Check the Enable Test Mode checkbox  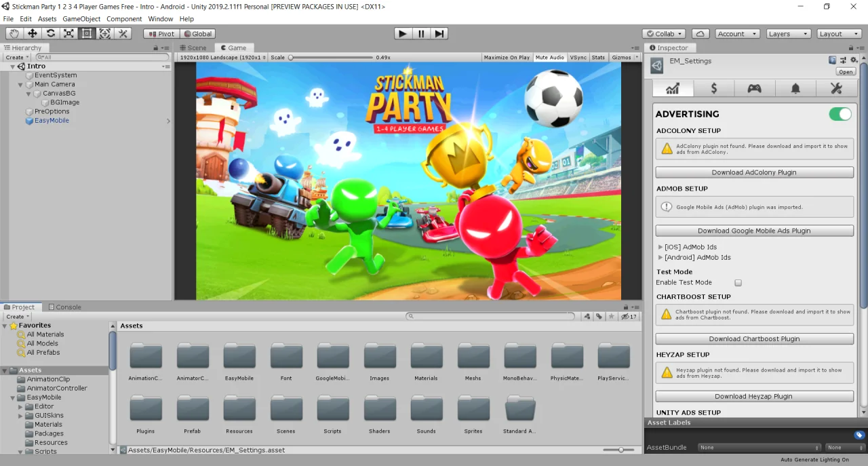[738, 283]
